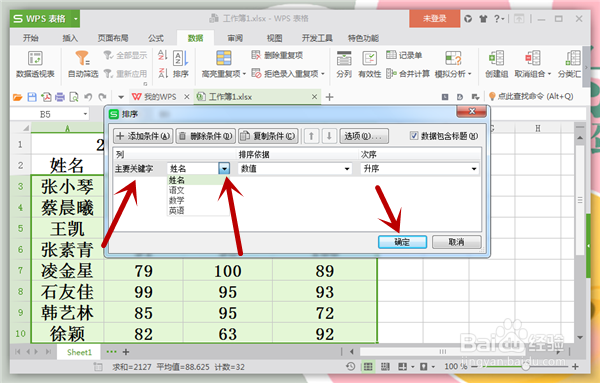Add a new sheet with plus button
600x383 pixels.
[x=126, y=352]
